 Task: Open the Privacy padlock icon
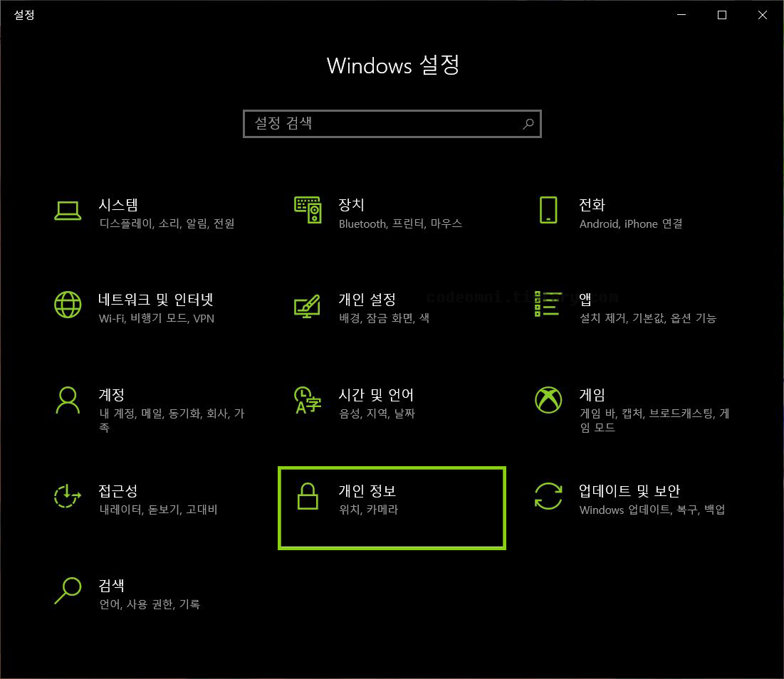click(x=308, y=496)
